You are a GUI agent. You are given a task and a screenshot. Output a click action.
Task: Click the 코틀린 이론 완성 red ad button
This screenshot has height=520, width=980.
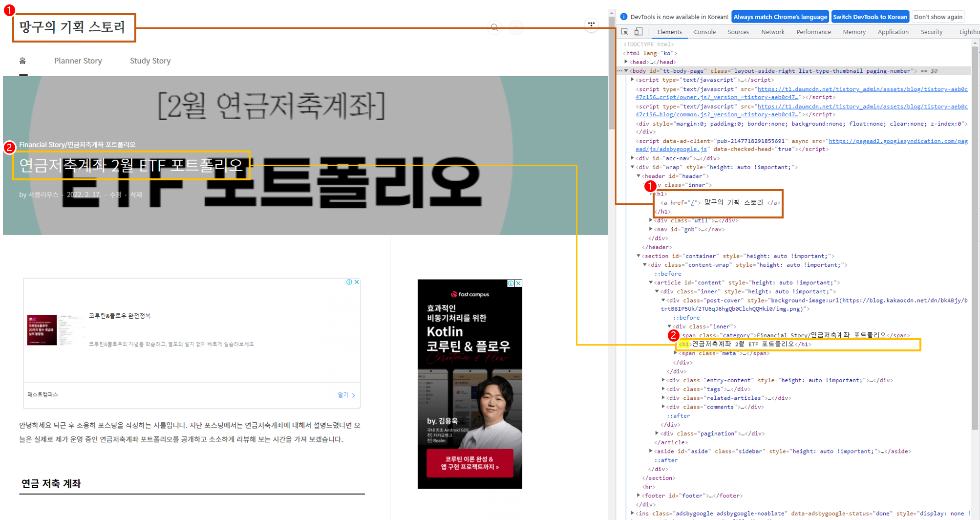(469, 463)
